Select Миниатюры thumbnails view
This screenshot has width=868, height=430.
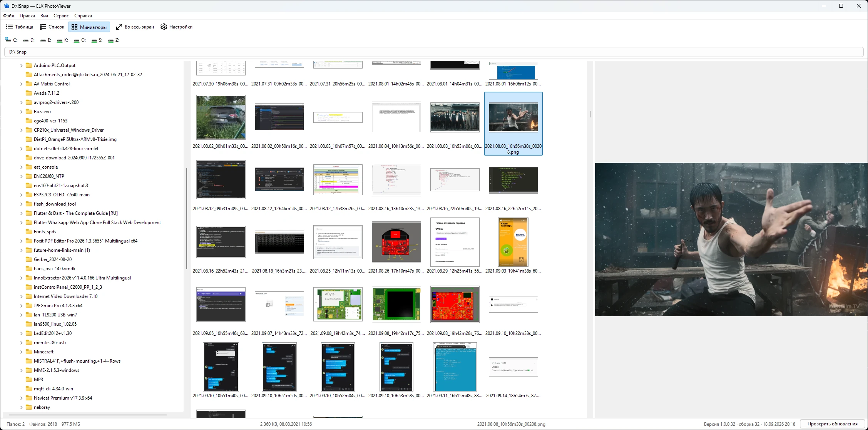[x=89, y=27]
